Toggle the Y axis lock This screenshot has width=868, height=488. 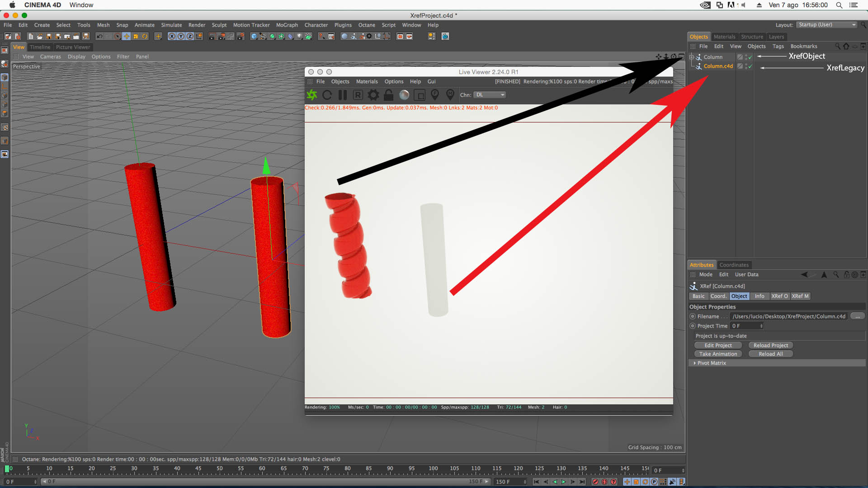[181, 37]
